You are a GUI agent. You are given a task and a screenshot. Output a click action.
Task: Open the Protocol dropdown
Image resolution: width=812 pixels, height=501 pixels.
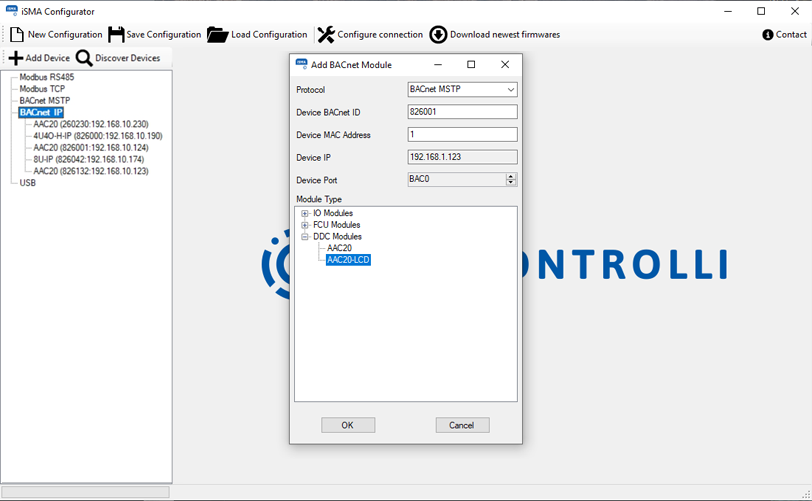pyautogui.click(x=509, y=90)
